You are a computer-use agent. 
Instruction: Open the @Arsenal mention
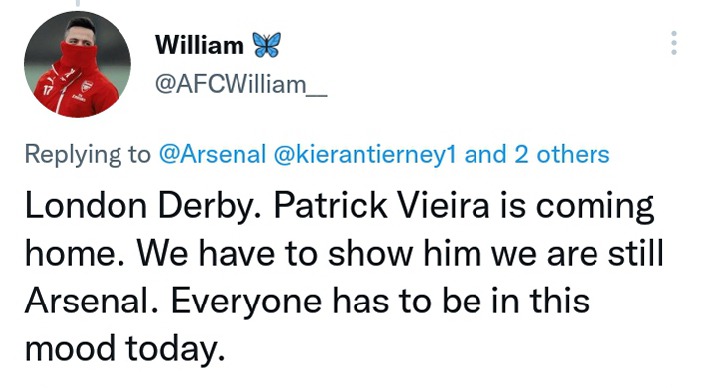(x=212, y=154)
